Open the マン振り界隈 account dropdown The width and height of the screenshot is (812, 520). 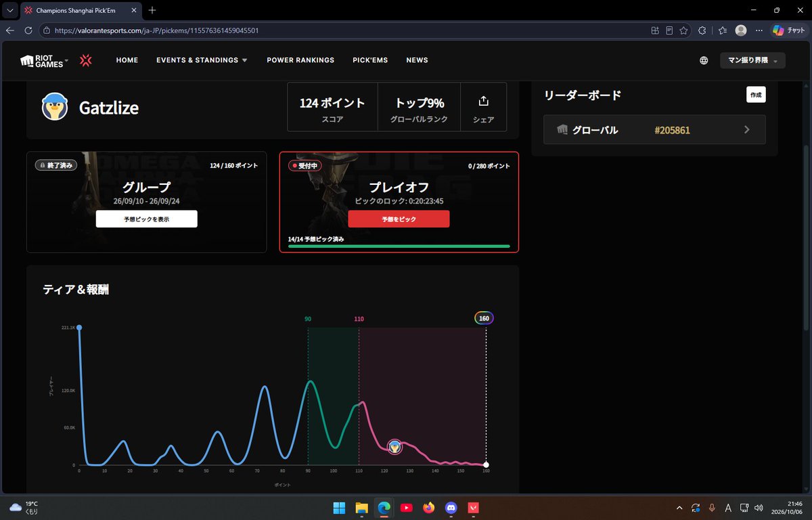tap(752, 60)
